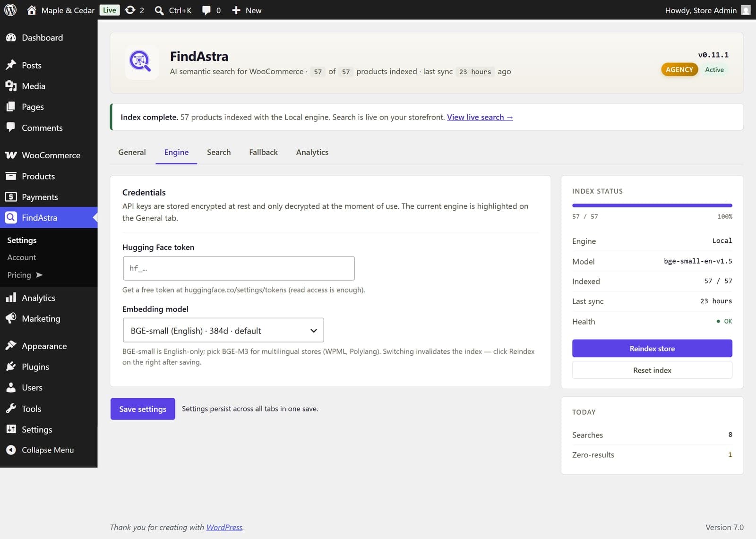Click the FindAstra sidebar search icon
The height and width of the screenshot is (539, 756).
click(x=11, y=217)
